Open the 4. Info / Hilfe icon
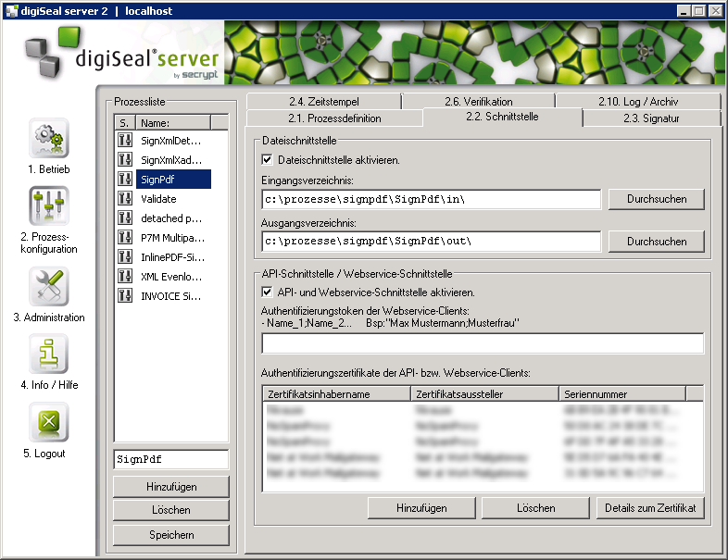This screenshot has height=560, width=728. tap(49, 354)
